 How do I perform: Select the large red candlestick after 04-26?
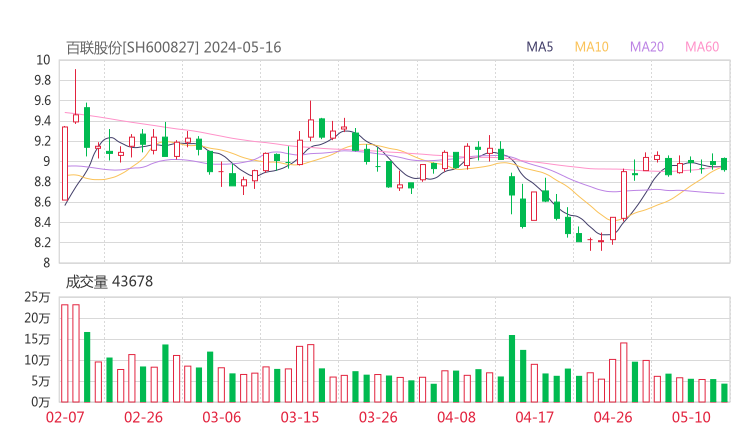pyautogui.click(x=624, y=195)
